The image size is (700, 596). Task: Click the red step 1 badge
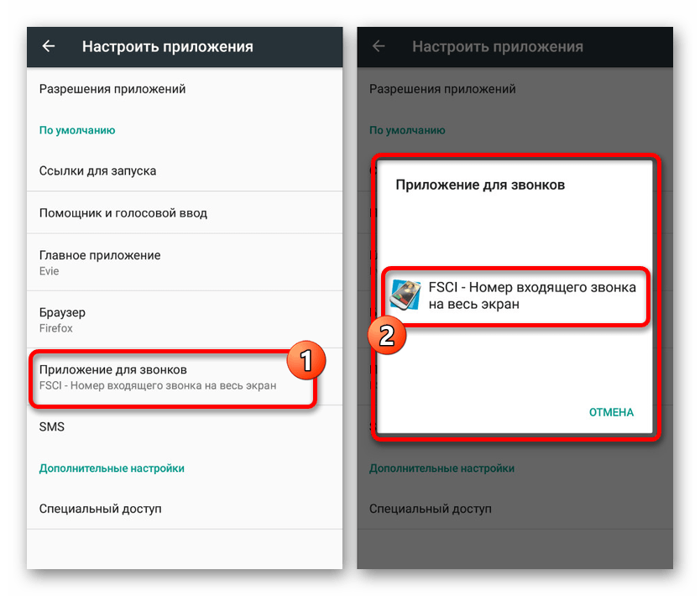[x=306, y=360]
